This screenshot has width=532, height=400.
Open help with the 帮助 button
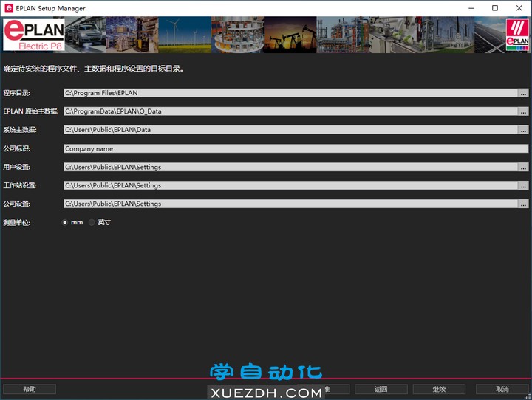click(x=30, y=389)
